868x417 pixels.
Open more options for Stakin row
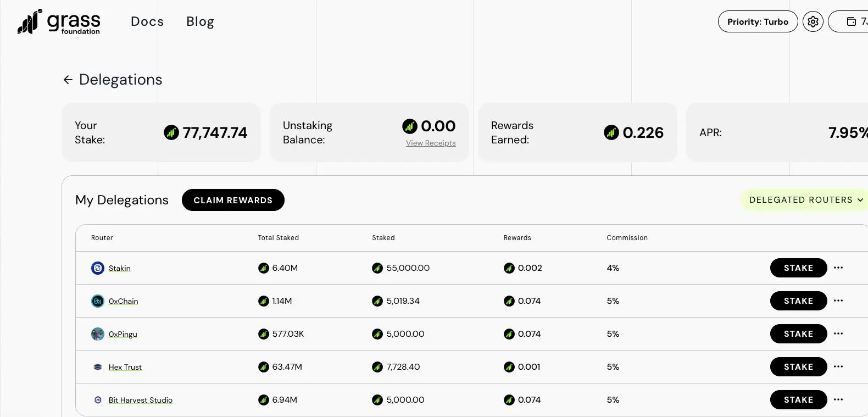(838, 268)
